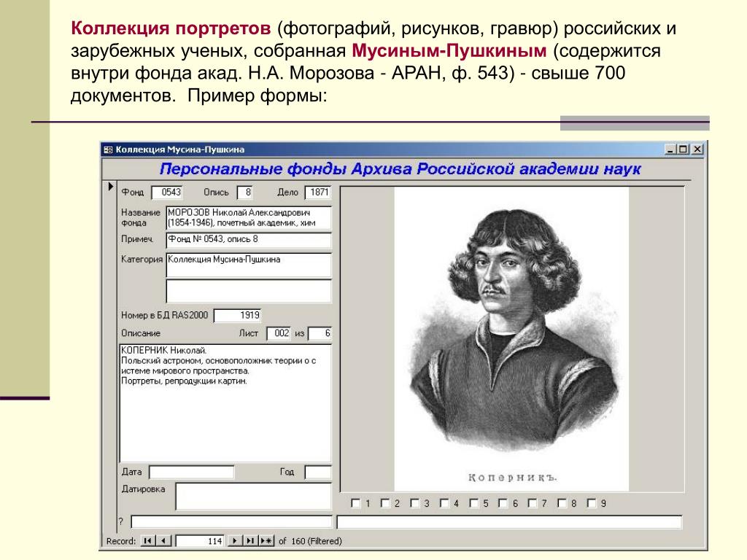Tick checkbox number 8

click(x=562, y=503)
